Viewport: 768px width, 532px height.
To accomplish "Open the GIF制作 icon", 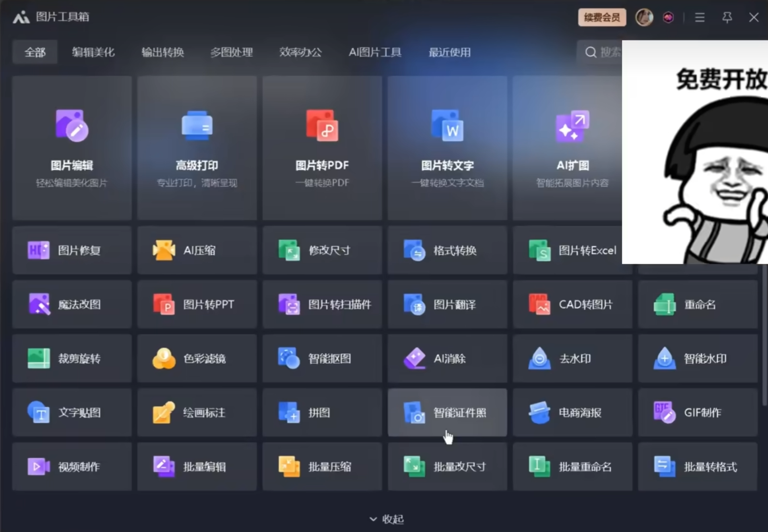I will click(x=664, y=413).
